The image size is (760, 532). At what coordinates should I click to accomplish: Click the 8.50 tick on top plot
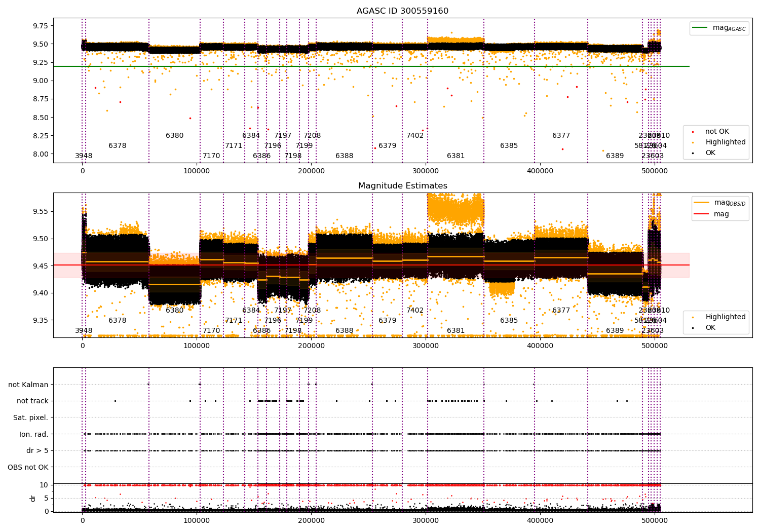pyautogui.click(x=40, y=118)
